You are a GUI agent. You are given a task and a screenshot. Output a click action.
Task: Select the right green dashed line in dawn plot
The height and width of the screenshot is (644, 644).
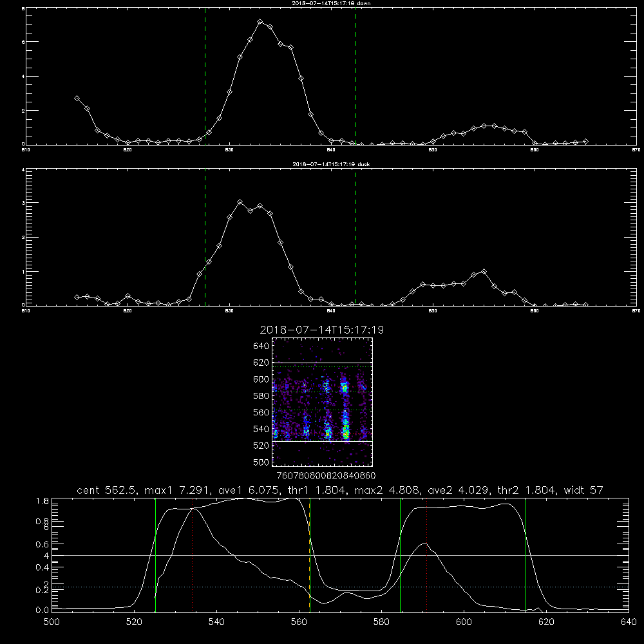click(x=355, y=77)
